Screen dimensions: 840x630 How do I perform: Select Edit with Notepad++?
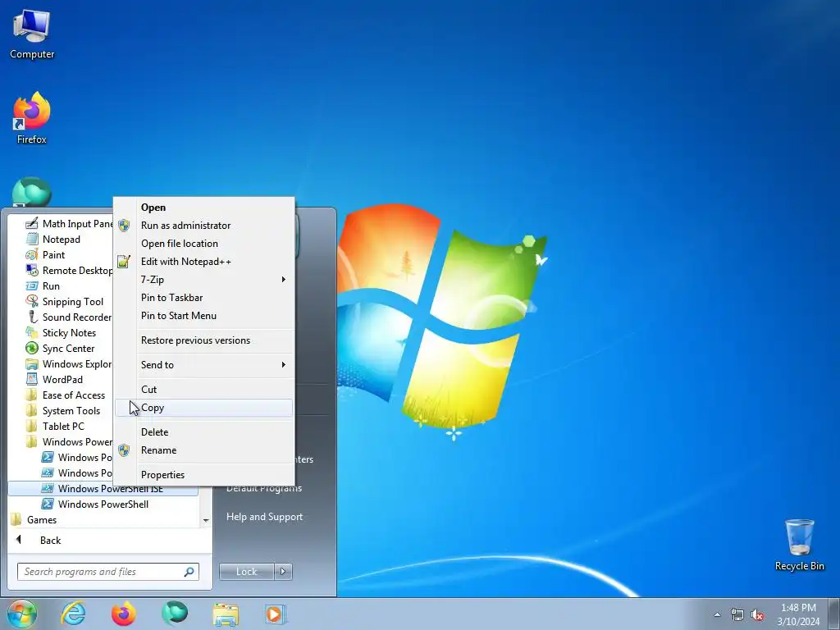pos(203,262)
